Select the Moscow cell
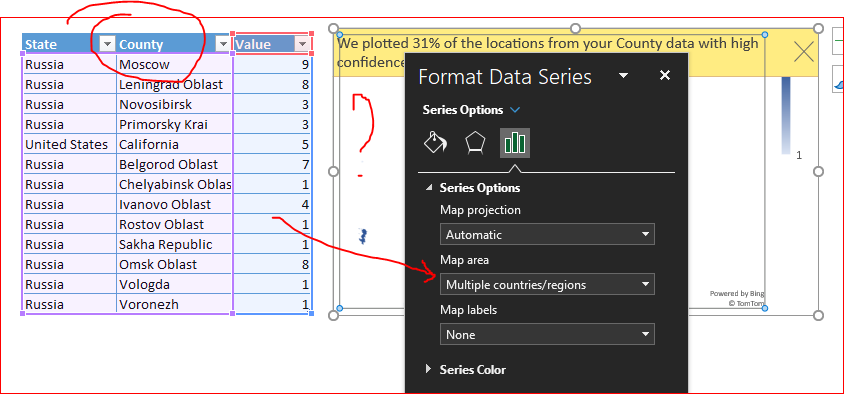 click(x=175, y=65)
